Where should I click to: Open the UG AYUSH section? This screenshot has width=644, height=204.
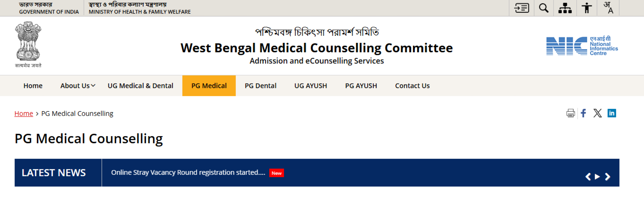[x=310, y=86]
